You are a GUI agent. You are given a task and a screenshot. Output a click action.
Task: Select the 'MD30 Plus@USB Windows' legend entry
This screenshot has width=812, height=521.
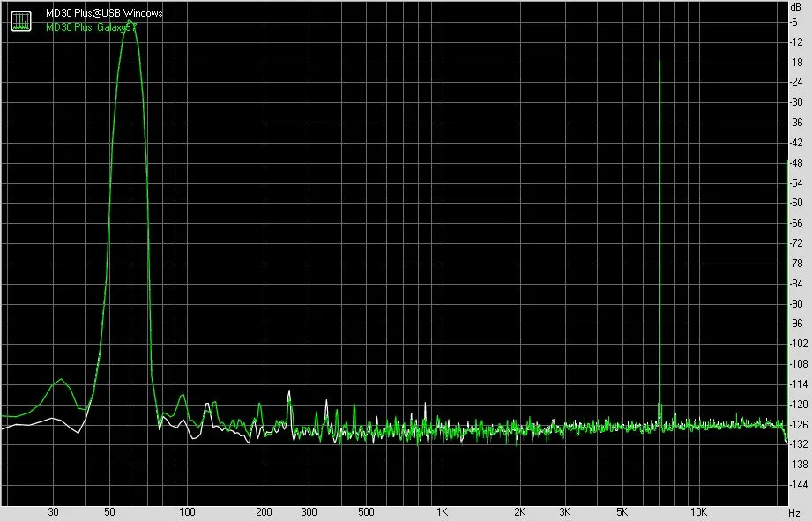coord(104,13)
